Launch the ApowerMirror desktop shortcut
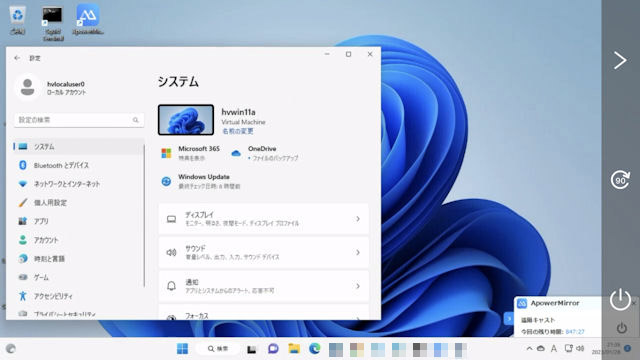This screenshot has width=640, height=360. point(88,20)
